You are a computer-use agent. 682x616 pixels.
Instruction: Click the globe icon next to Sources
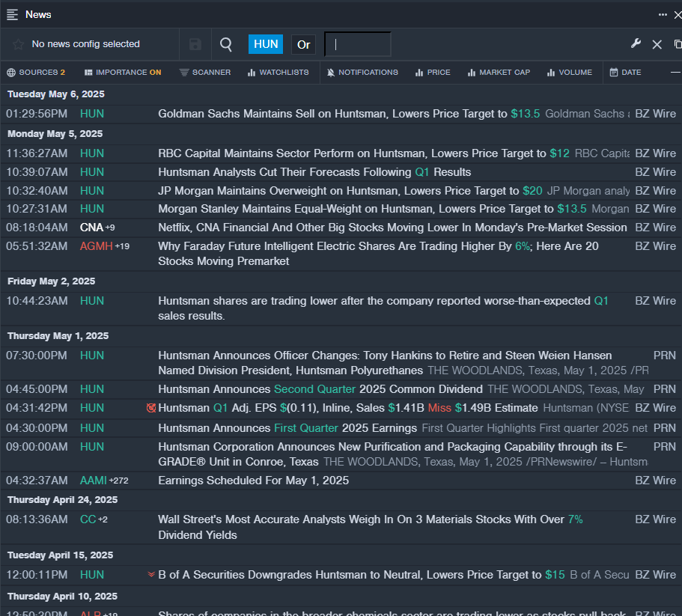11,73
